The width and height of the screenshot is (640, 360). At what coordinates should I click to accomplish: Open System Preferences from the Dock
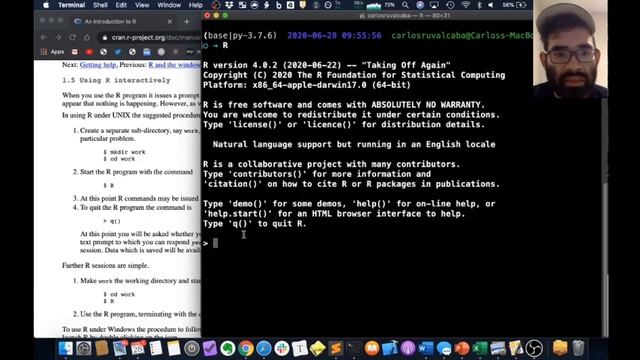[x=84, y=349]
